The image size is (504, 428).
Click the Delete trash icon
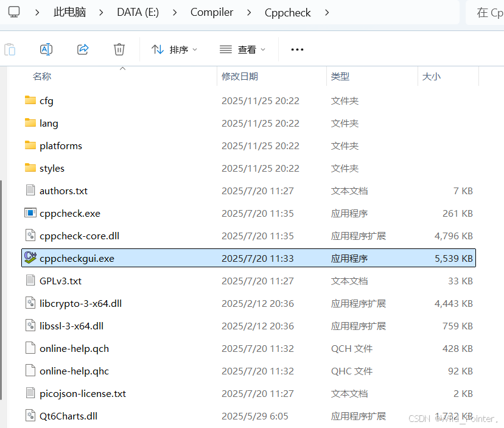click(x=119, y=49)
